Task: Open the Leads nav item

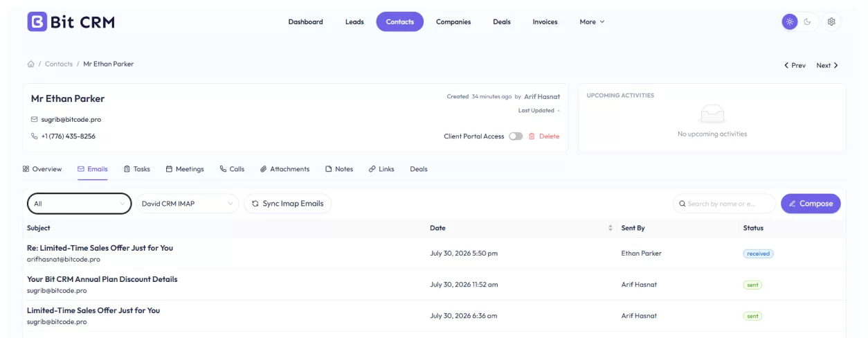Action: pyautogui.click(x=354, y=21)
